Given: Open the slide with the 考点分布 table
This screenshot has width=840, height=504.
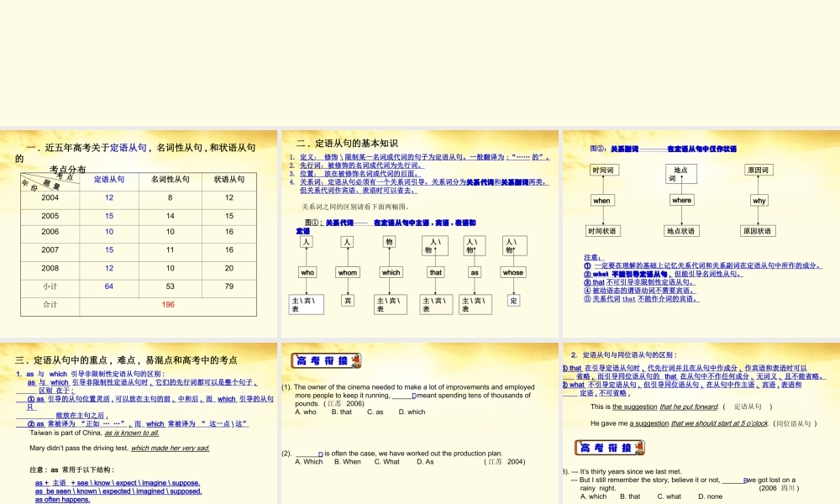Looking at the screenshot, I should tap(139, 234).
